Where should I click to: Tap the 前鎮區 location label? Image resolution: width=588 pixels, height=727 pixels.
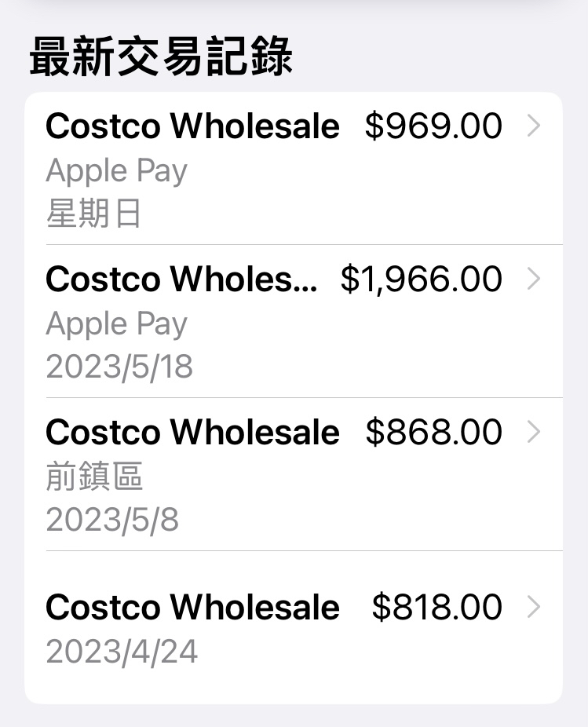tap(94, 477)
